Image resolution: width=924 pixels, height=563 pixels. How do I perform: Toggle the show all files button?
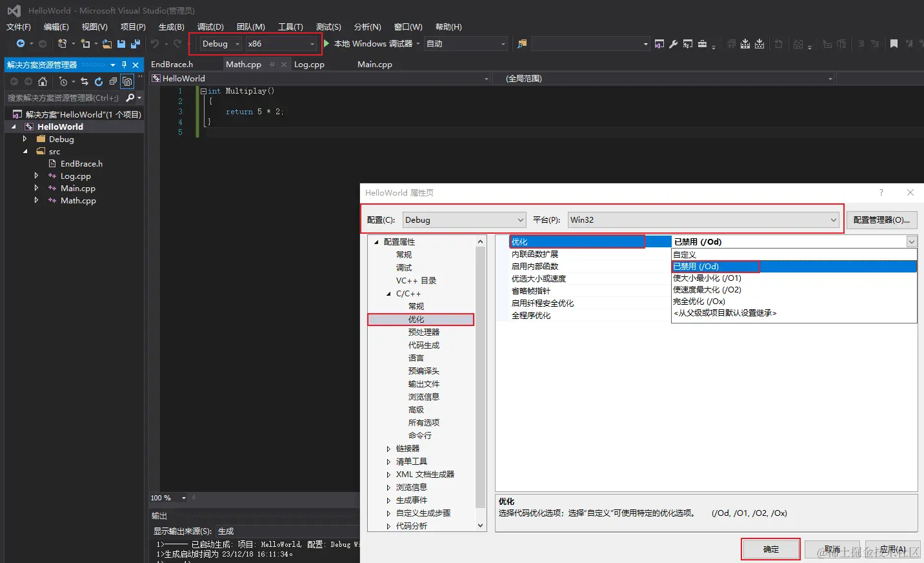pos(127,81)
